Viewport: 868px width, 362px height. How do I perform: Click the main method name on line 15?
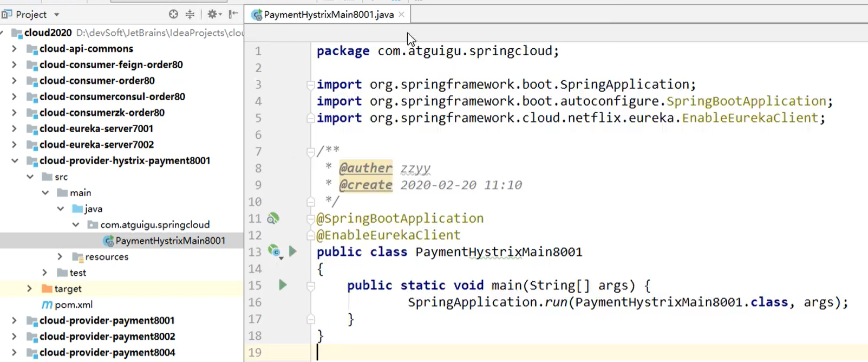point(506,286)
